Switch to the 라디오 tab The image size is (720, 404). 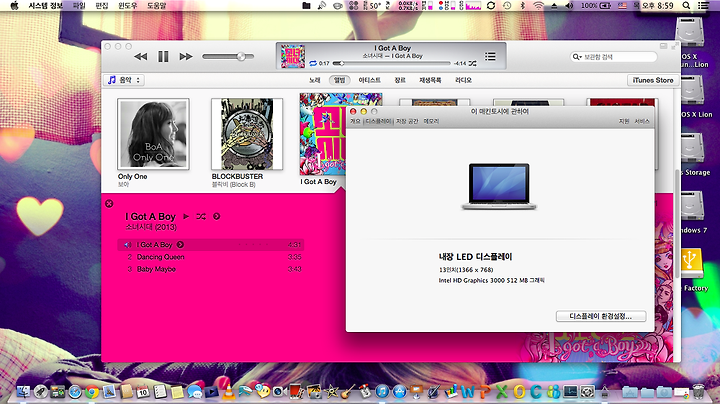(463, 80)
